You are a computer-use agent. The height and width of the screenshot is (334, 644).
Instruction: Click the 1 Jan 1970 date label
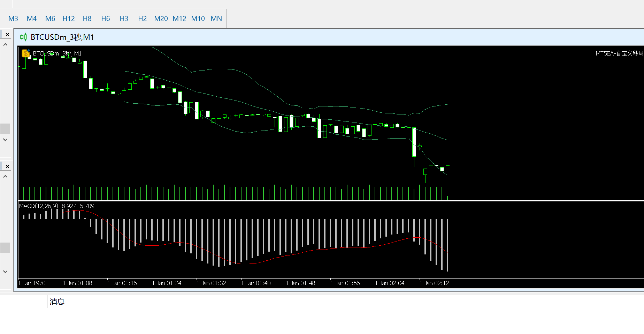(x=32, y=283)
